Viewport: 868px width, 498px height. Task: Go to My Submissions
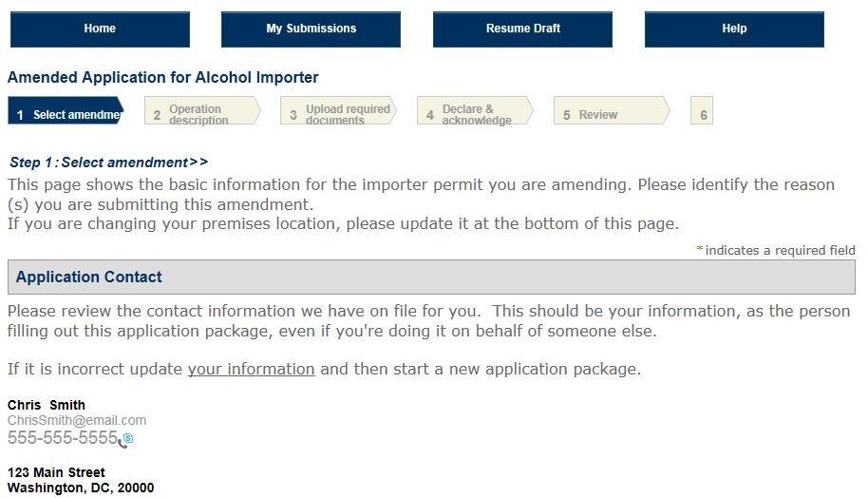pyautogui.click(x=311, y=29)
